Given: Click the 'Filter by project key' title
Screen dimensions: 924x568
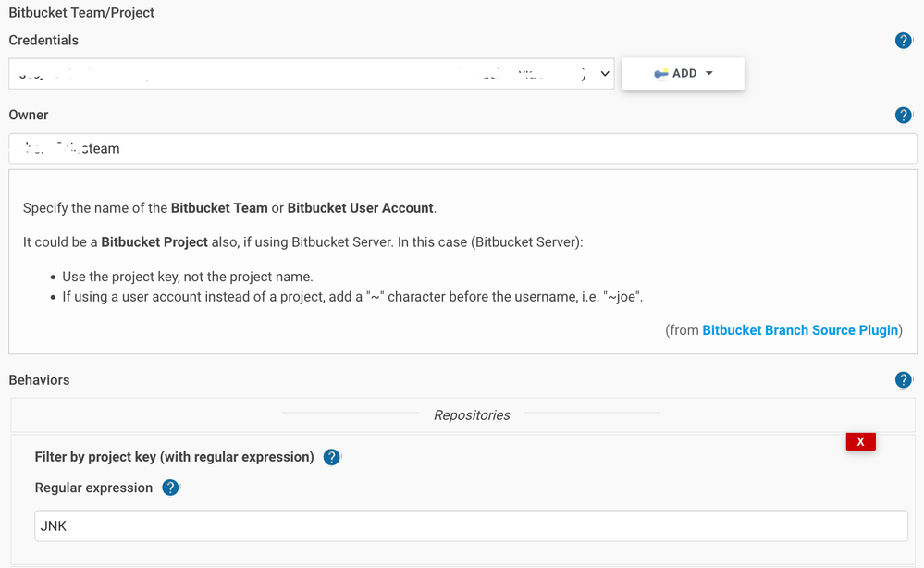Looking at the screenshot, I should [x=175, y=457].
